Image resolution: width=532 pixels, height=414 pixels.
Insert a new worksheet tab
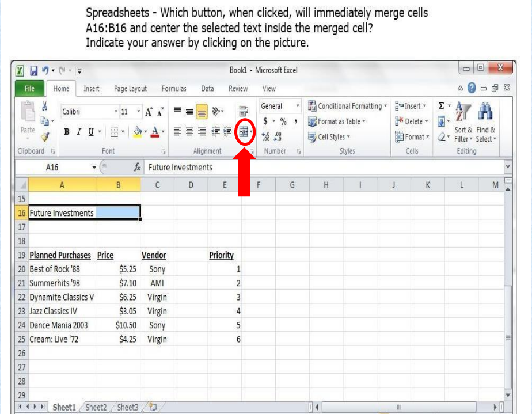point(153,407)
